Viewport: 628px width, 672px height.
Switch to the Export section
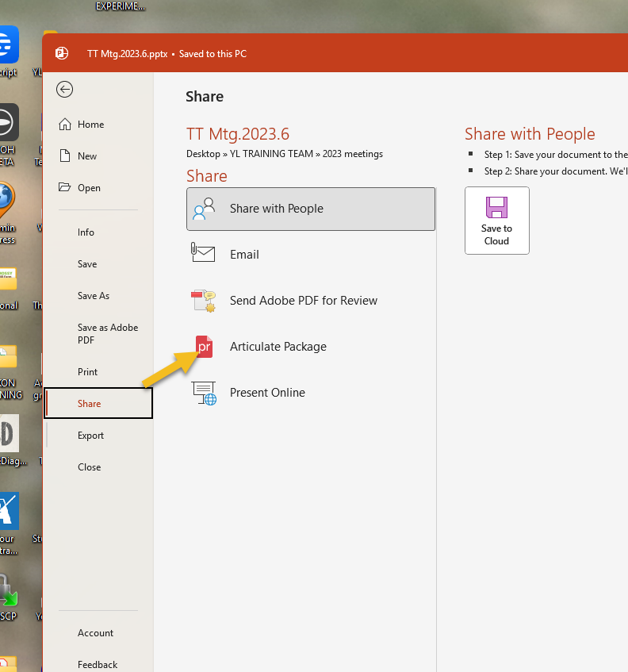(x=90, y=436)
